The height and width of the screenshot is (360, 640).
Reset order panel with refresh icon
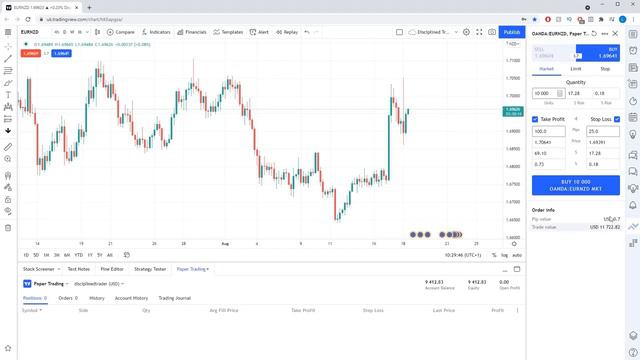pyautogui.click(x=594, y=33)
